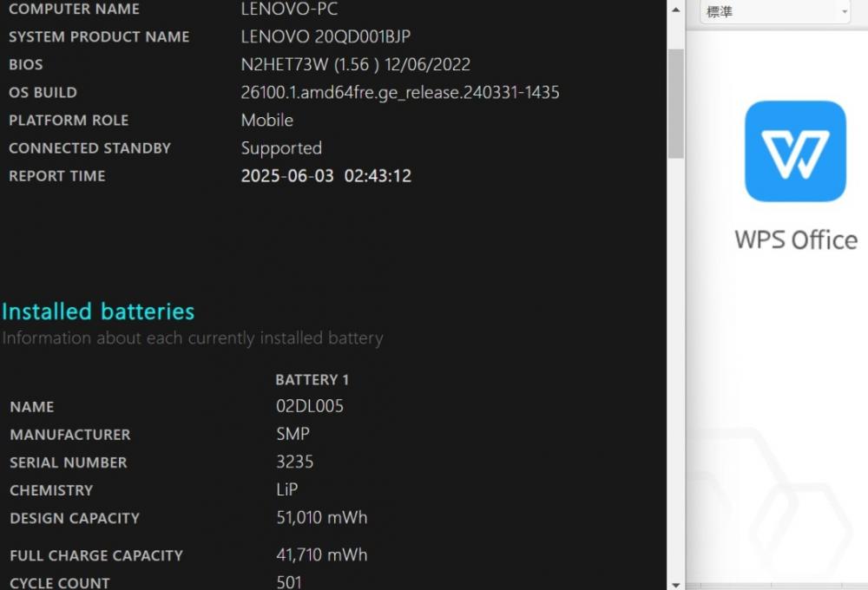Viewport: 868px width, 590px height.
Task: Click the BATTERY 1 column header
Action: tap(312, 380)
